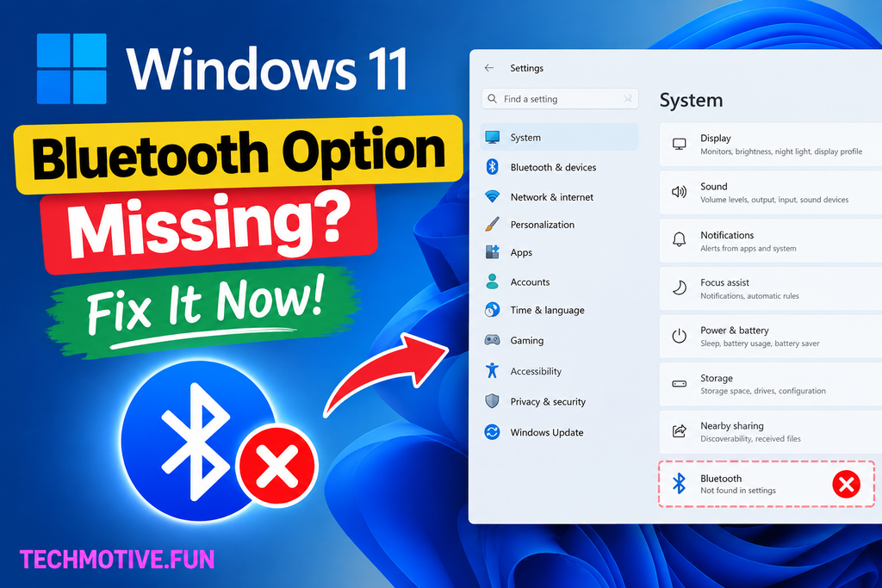
Task: Click the Bluetooth sidebar icon
Action: coord(492,167)
